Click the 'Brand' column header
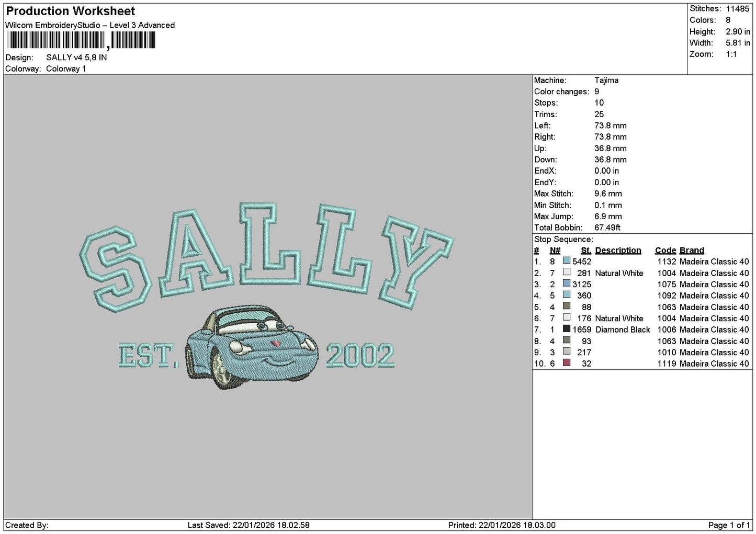The width and height of the screenshot is (756, 534). point(692,251)
